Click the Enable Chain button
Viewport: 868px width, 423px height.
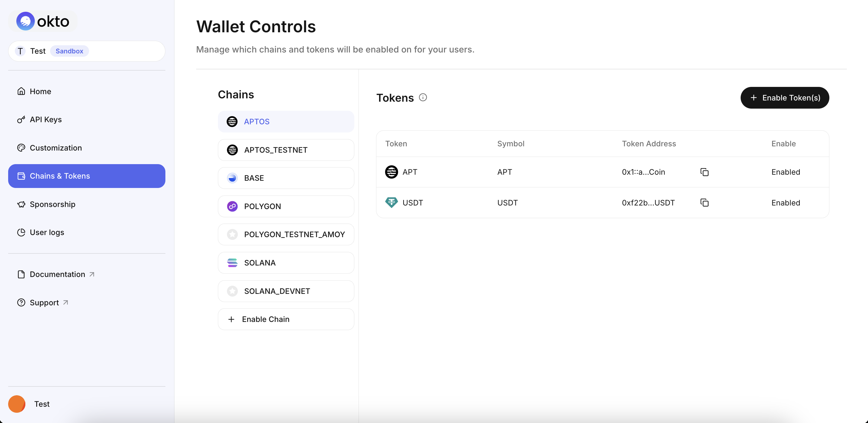[x=286, y=319]
